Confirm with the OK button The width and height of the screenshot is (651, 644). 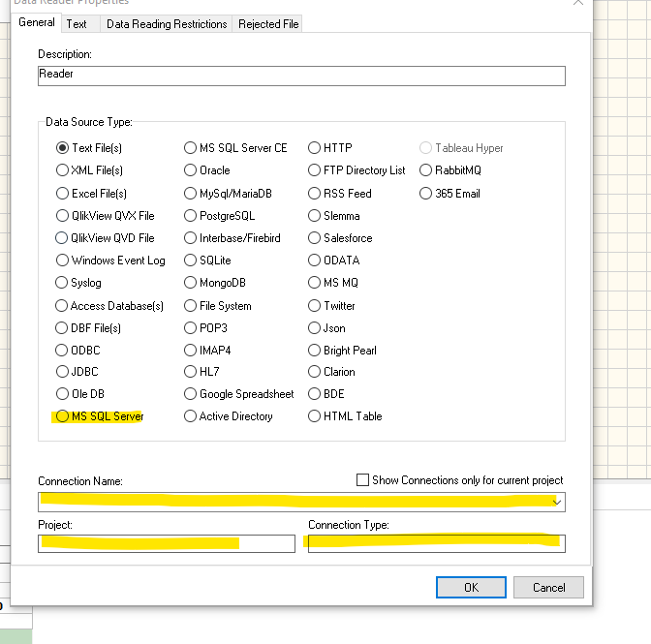click(x=471, y=588)
